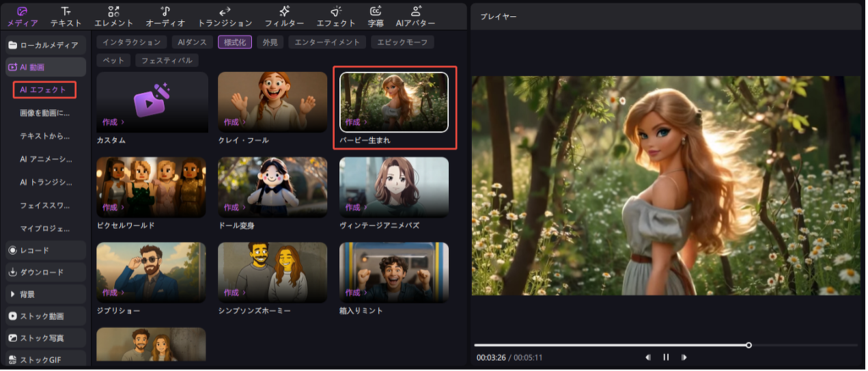Screen dimensions: 868x371
Task: Open the AIアバター tab
Action: (x=415, y=17)
